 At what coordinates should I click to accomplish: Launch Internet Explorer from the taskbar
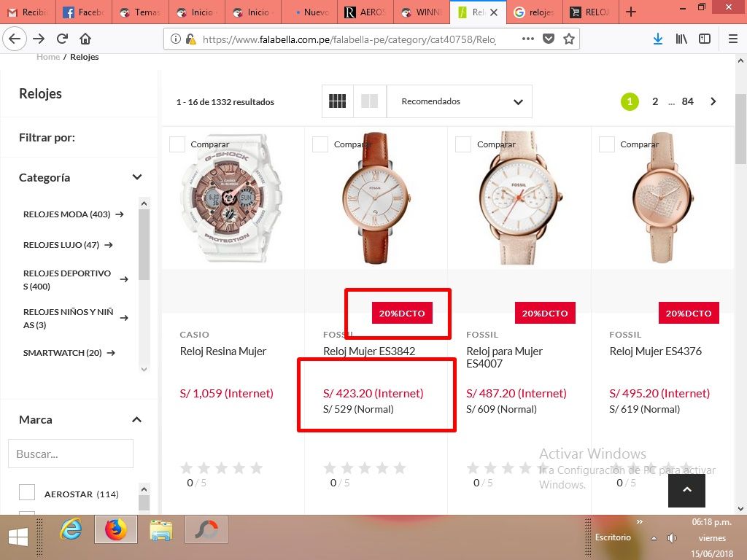(71, 529)
